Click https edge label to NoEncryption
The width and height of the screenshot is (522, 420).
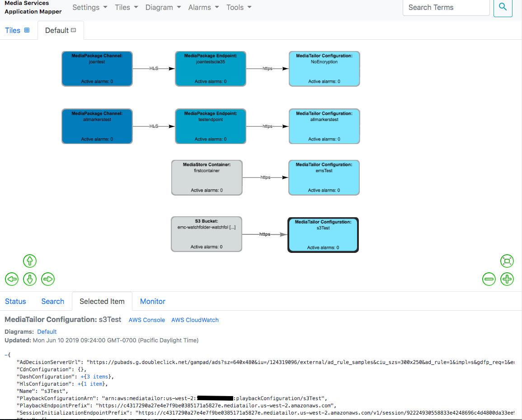(267, 69)
